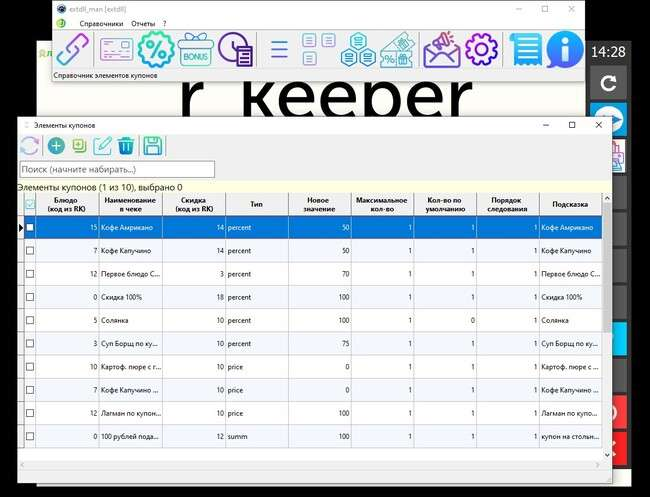Open the Справочники menu
Screen dimensions: 650x497
[100, 23]
